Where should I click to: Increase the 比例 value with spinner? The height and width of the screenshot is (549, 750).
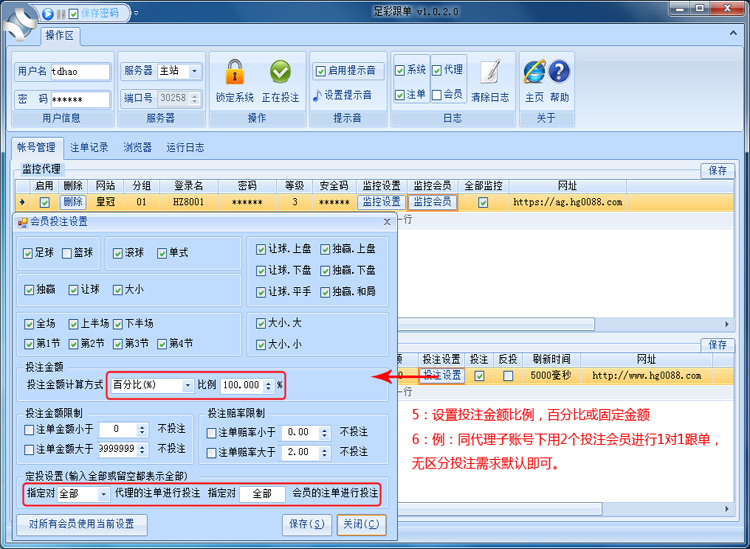[269, 381]
